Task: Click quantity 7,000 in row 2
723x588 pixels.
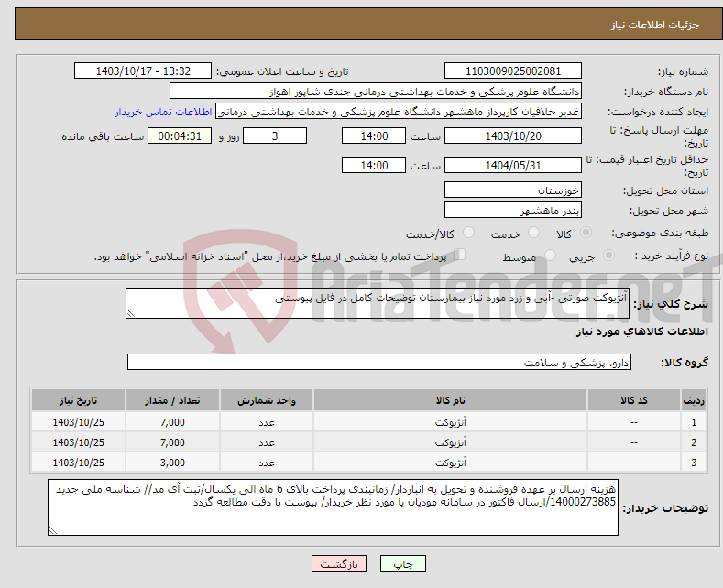Action: (x=172, y=442)
